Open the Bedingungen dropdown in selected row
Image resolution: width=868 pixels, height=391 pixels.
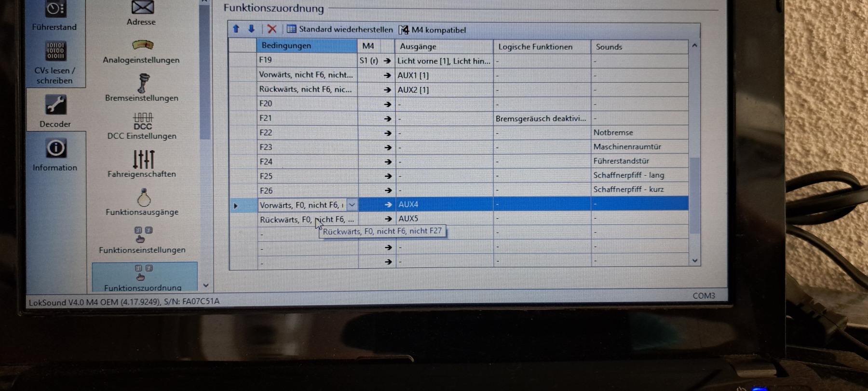pyautogui.click(x=352, y=205)
